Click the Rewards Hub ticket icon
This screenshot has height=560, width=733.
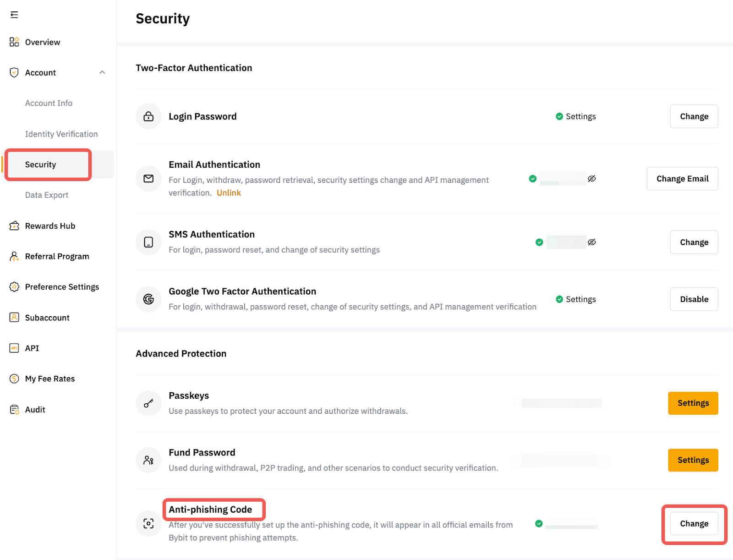pyautogui.click(x=14, y=226)
